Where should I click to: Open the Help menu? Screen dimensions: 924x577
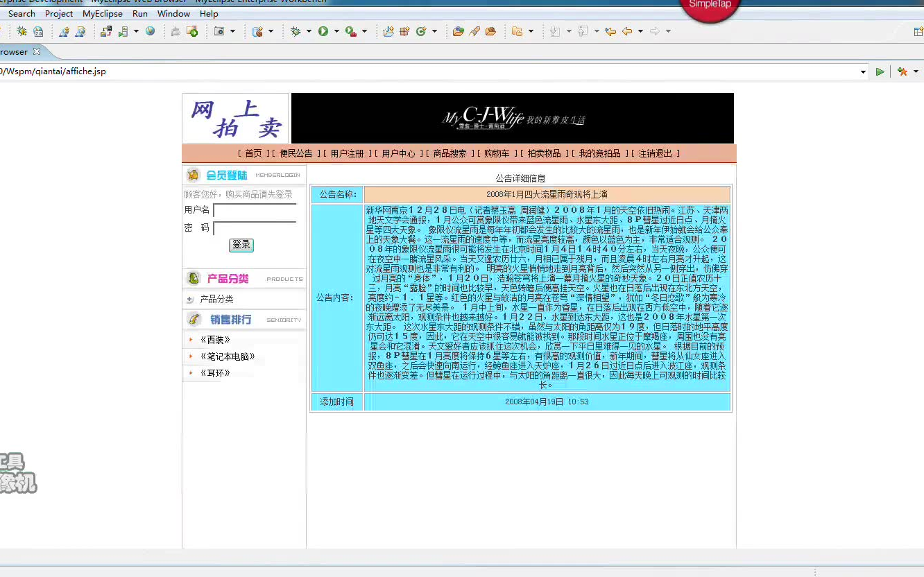pos(209,14)
